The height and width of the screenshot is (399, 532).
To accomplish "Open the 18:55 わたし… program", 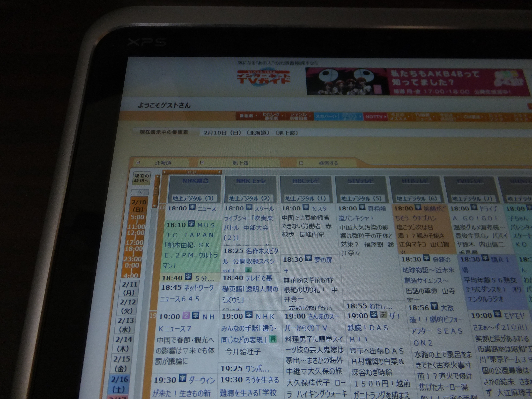I will coord(369,306).
